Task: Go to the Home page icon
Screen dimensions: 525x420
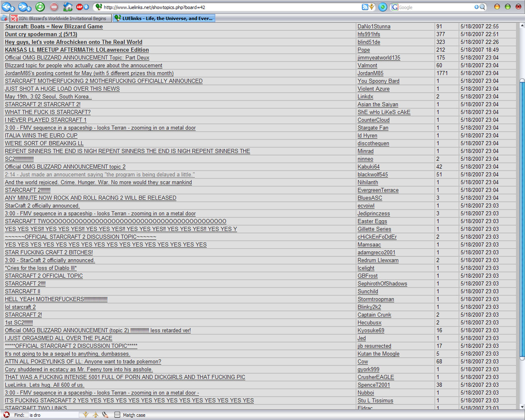Action: 68,7
